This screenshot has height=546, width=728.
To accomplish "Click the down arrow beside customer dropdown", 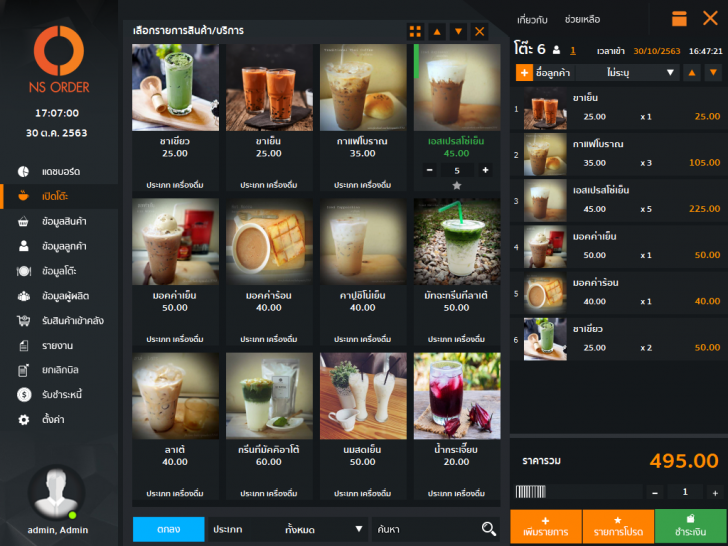I will click(713, 73).
